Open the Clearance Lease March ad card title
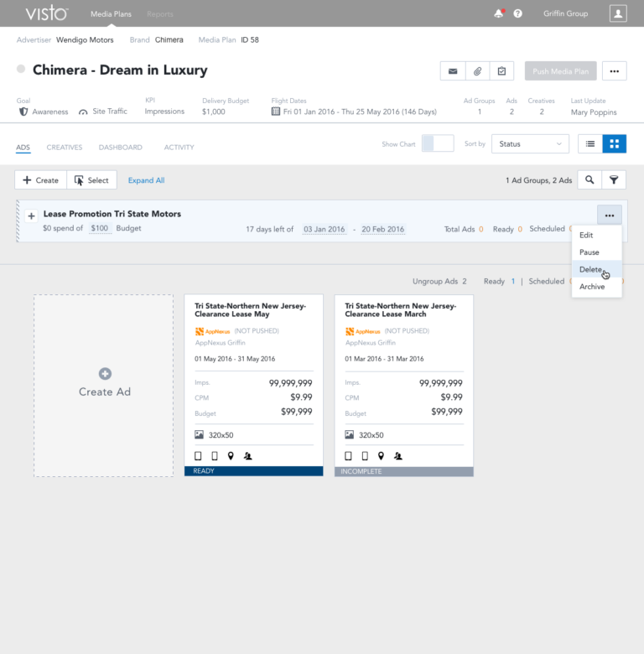644x654 pixels. [x=401, y=310]
